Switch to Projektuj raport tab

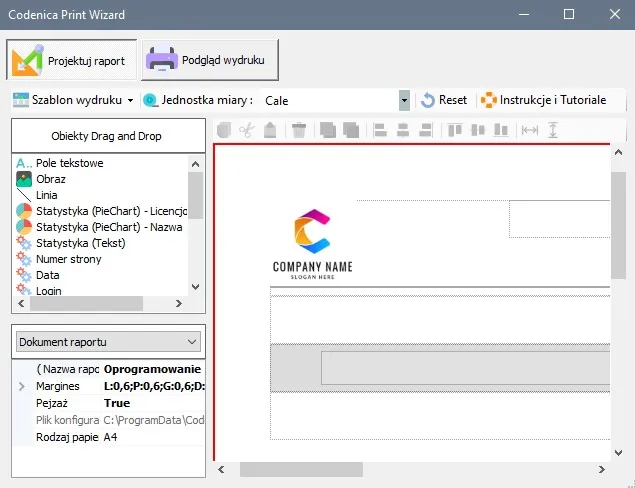coord(72,60)
